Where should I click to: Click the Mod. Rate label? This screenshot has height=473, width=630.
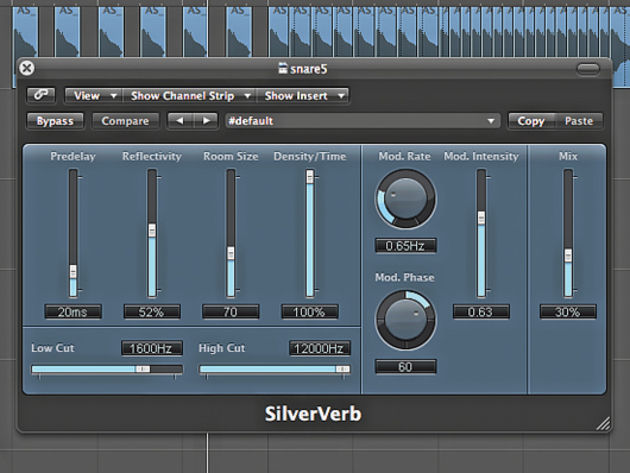tap(405, 156)
